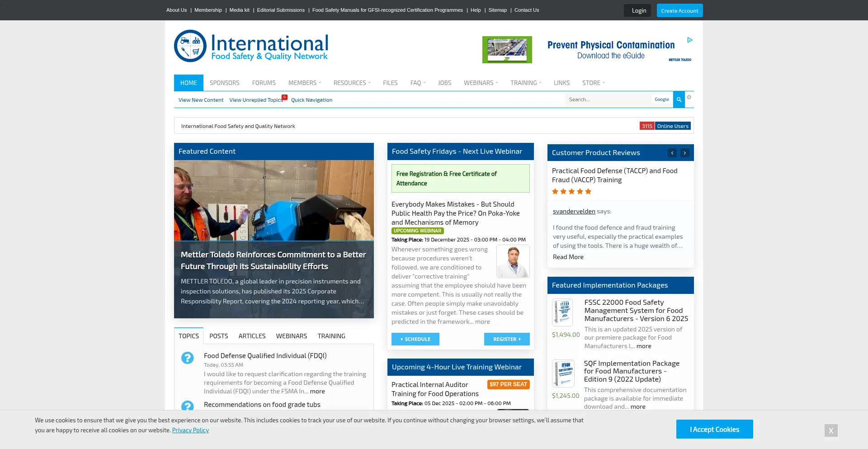Show next customer product review
868x449 pixels.
(x=685, y=153)
